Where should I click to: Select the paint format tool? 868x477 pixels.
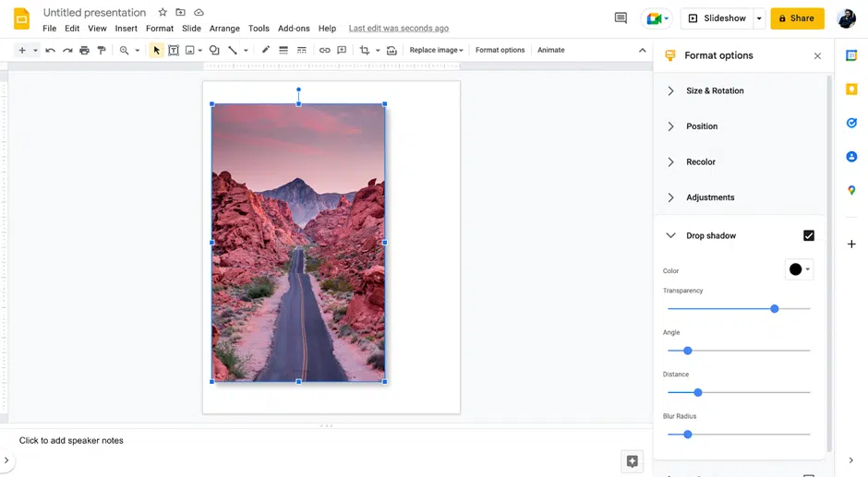pyautogui.click(x=102, y=51)
